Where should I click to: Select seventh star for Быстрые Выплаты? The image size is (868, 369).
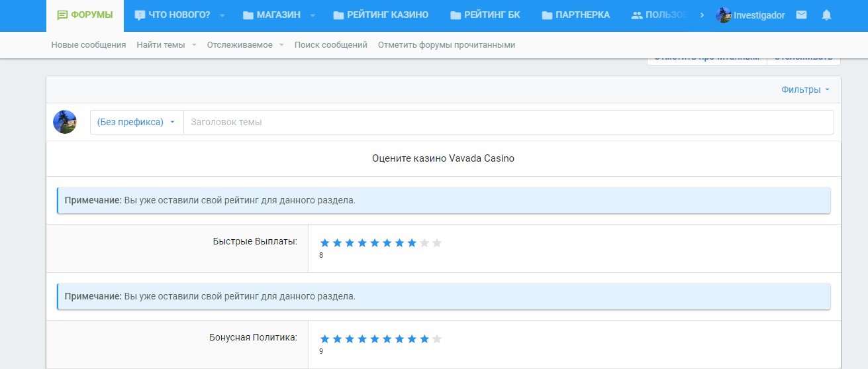(x=399, y=243)
